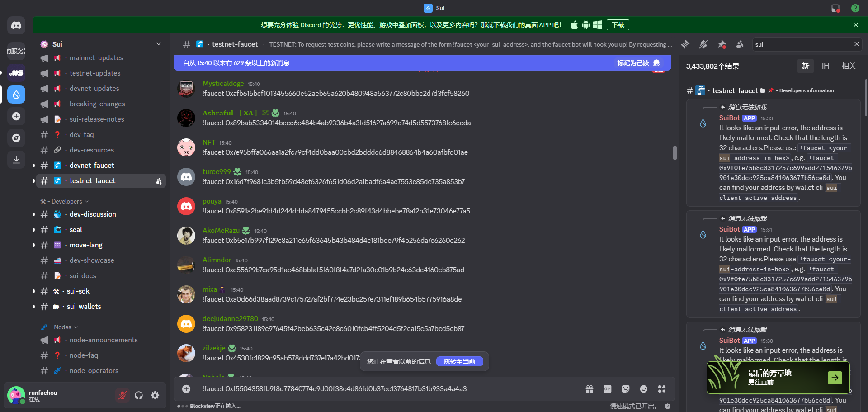The width and height of the screenshot is (868, 412).
Task: Click the green arrow on the grass ad banner
Action: [835, 377]
